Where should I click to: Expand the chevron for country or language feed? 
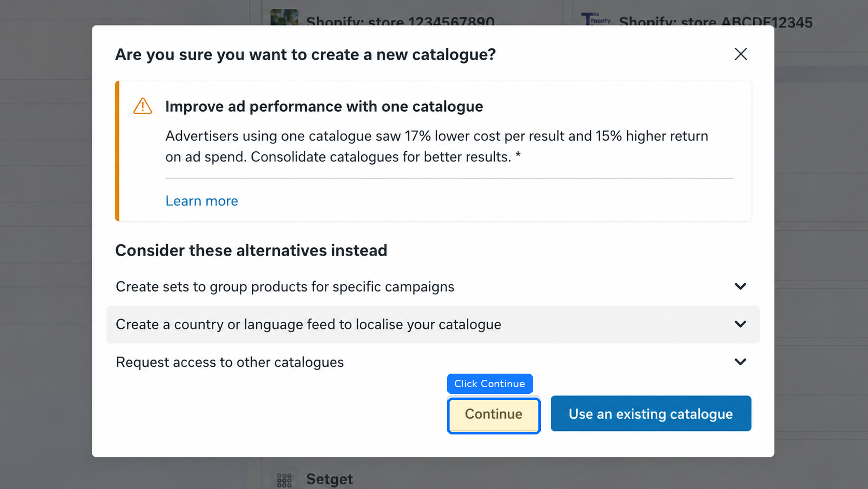[740, 324]
